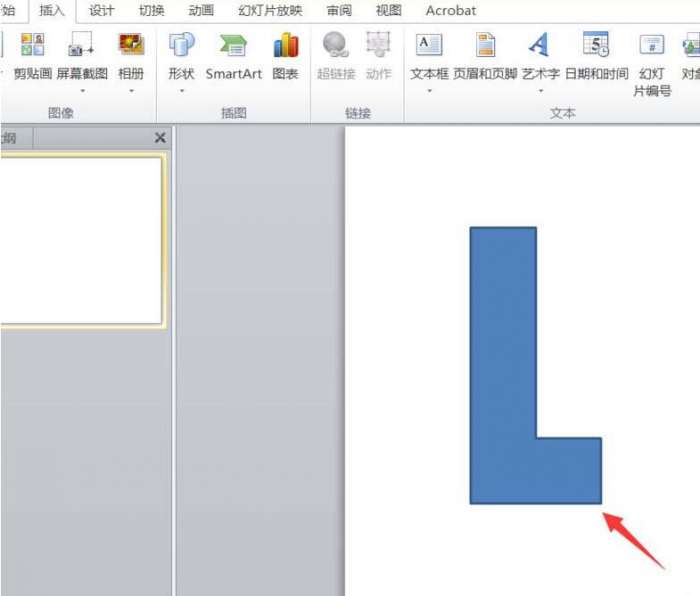The height and width of the screenshot is (596, 700).
Task: Expand the Text Box dropdown arrow
Action: pos(429,91)
